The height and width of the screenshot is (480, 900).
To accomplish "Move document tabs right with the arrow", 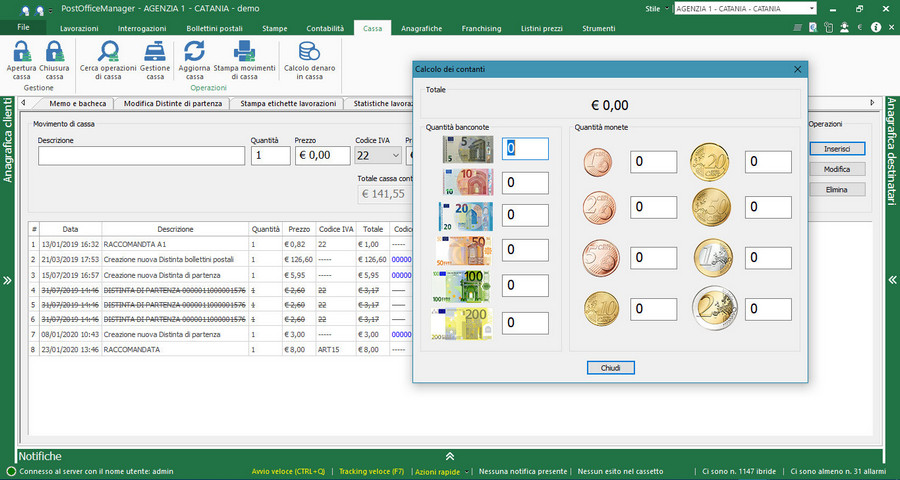I will [872, 103].
